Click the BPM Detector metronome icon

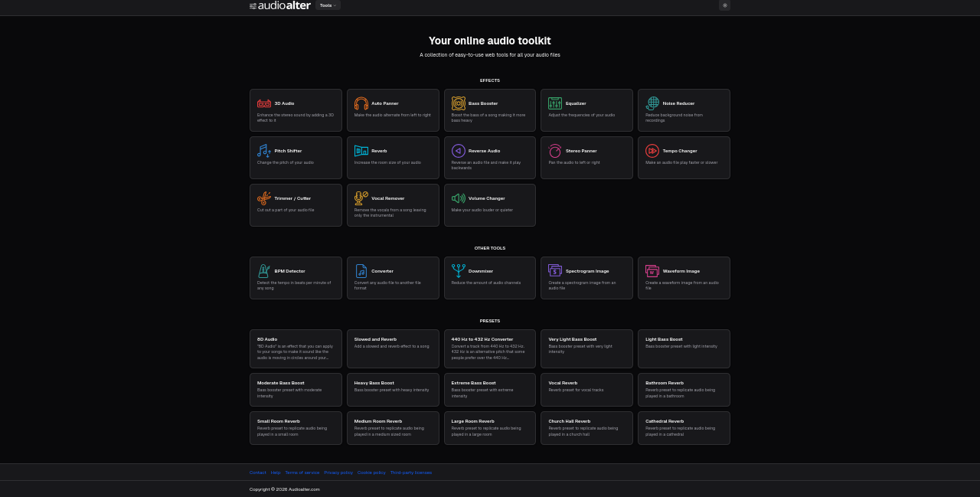pos(264,271)
